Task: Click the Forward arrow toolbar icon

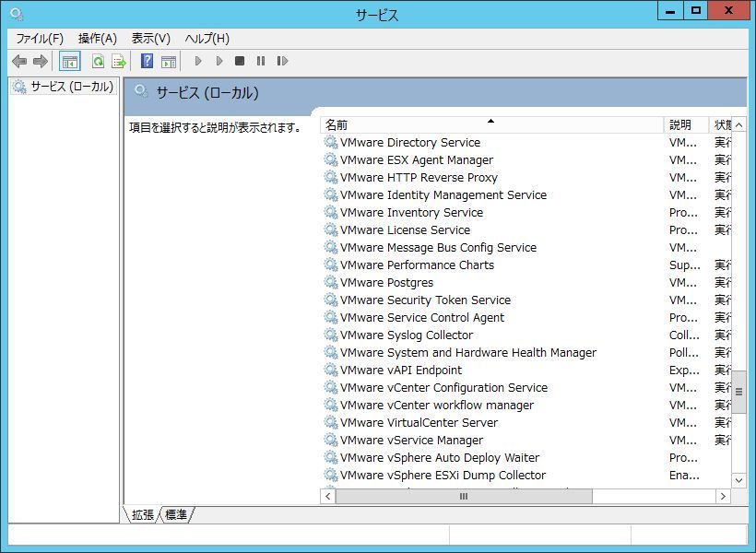Action: click(x=41, y=61)
